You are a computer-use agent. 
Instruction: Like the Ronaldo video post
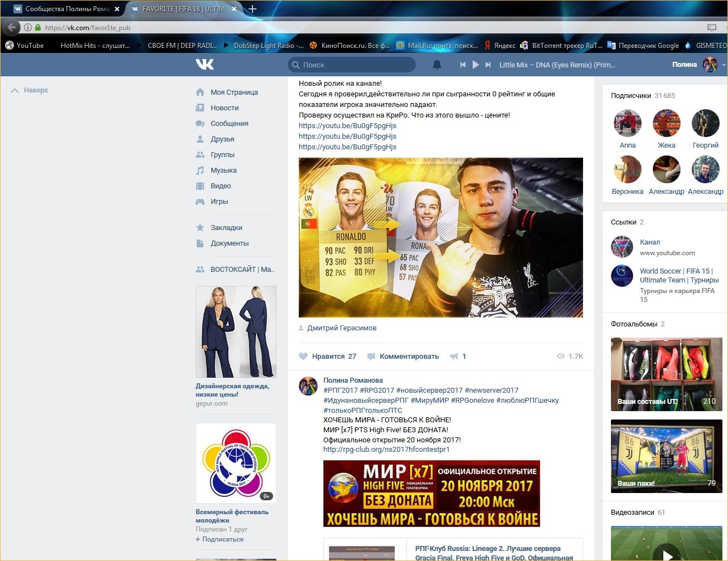[328, 357]
